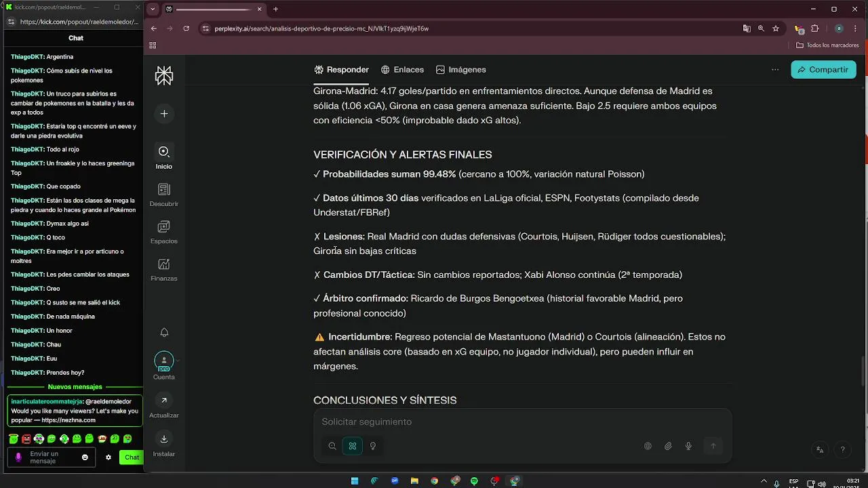Switch to the Responder tab

[341, 70]
